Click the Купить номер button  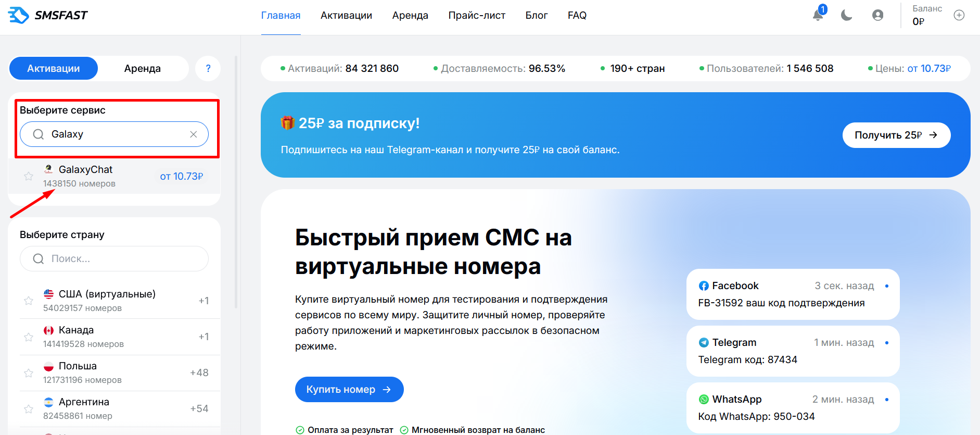[349, 389]
